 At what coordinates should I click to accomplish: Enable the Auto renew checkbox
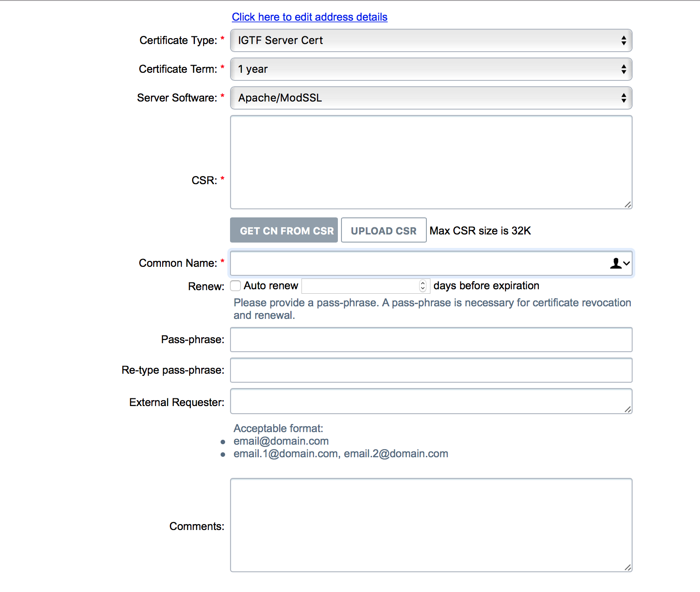tap(235, 286)
